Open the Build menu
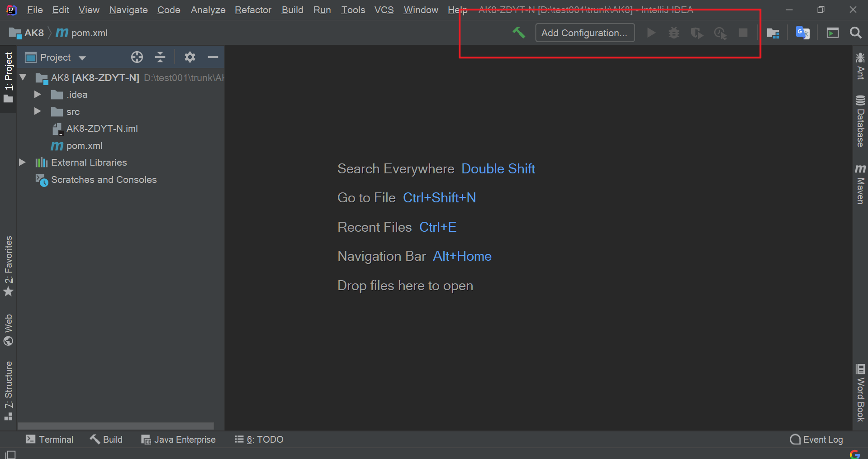 292,10
